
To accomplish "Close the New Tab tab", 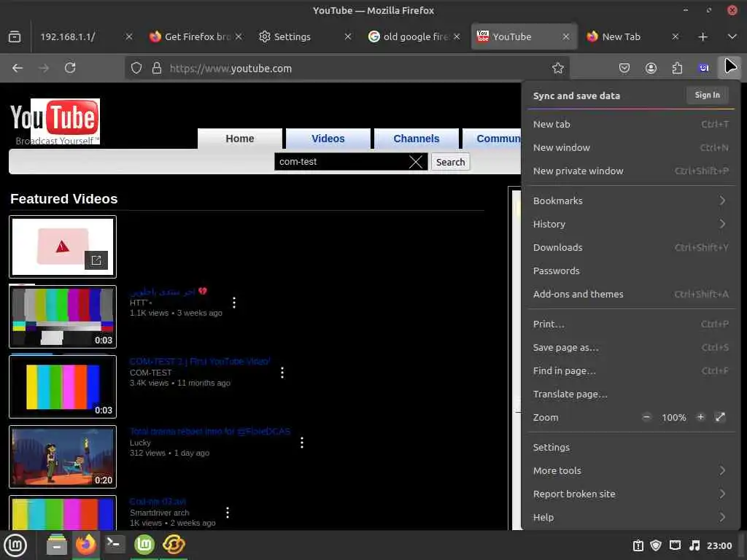I will (675, 36).
